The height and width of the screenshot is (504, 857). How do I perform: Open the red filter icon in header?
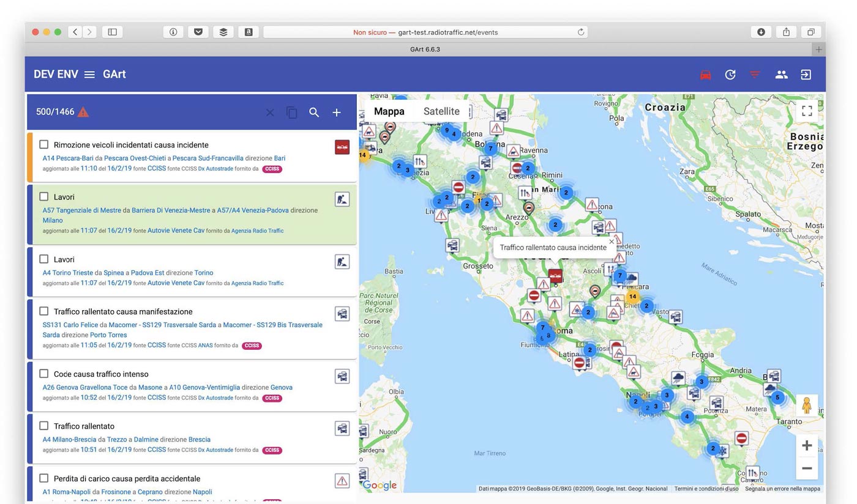tap(755, 75)
